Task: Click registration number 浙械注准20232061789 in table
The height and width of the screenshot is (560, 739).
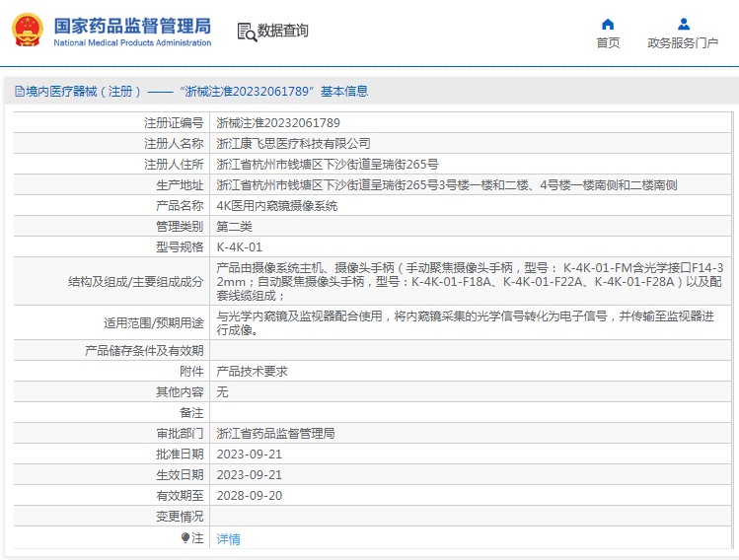Action: coord(278,123)
